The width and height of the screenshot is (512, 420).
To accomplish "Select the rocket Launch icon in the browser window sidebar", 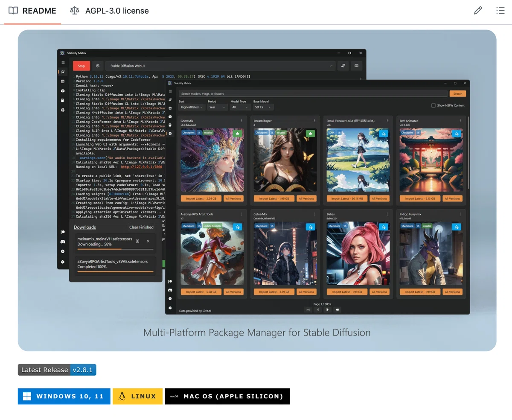I will click(x=170, y=99).
